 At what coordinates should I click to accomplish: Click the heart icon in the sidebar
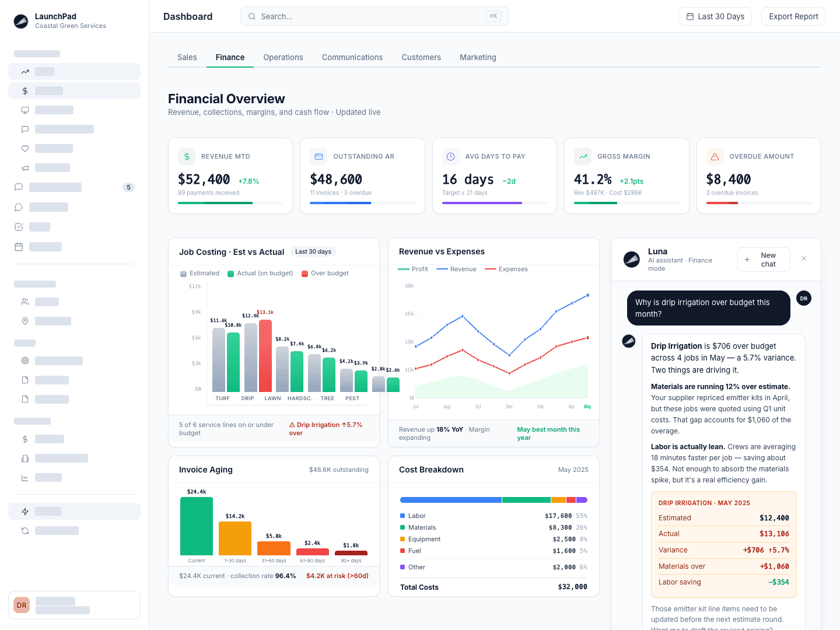click(x=25, y=149)
